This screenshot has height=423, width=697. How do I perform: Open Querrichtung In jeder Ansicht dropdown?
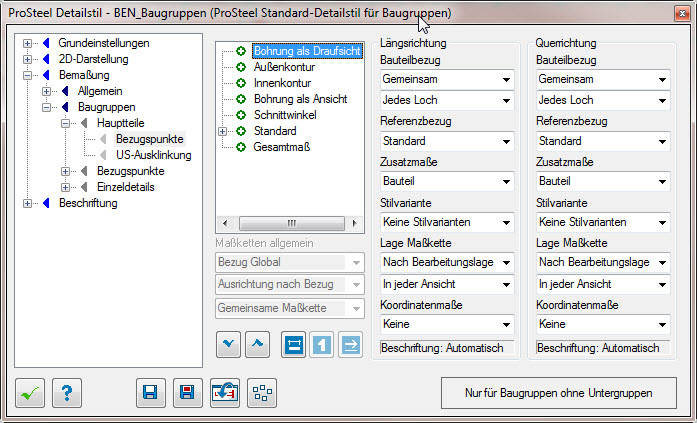tap(603, 284)
